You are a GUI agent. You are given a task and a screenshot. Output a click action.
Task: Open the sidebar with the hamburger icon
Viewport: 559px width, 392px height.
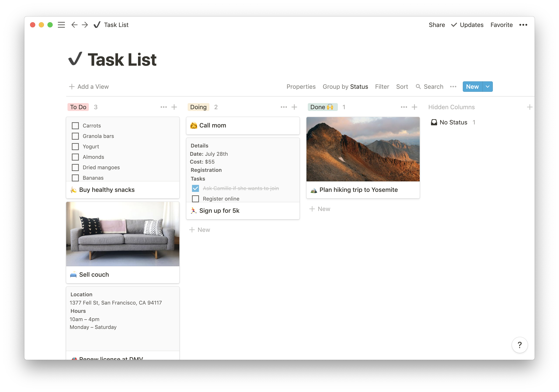tap(61, 25)
